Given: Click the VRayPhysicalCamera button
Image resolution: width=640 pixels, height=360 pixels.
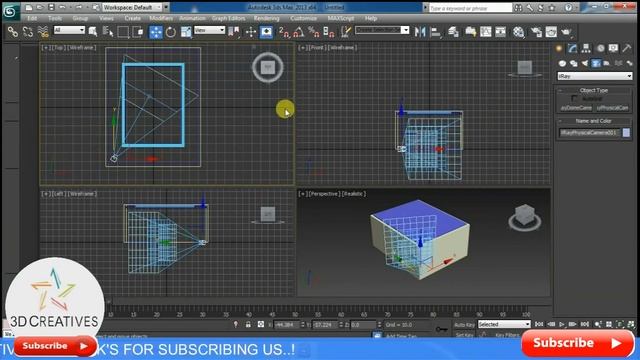Looking at the screenshot, I should coord(613,108).
